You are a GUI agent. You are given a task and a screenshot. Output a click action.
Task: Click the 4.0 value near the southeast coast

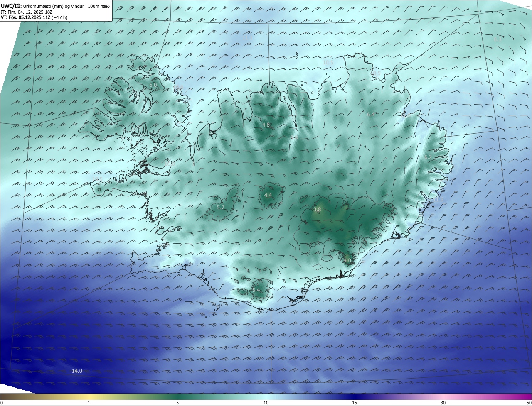coord(347,261)
